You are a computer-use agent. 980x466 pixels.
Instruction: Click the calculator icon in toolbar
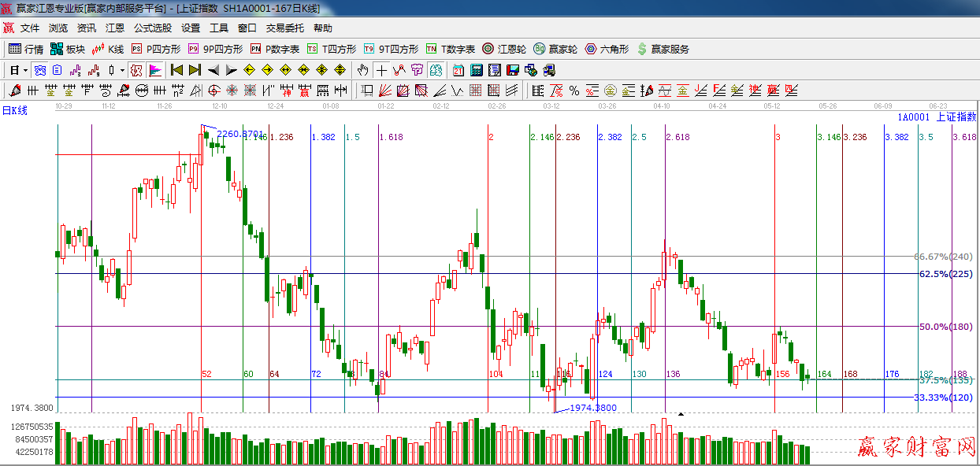[x=476, y=70]
